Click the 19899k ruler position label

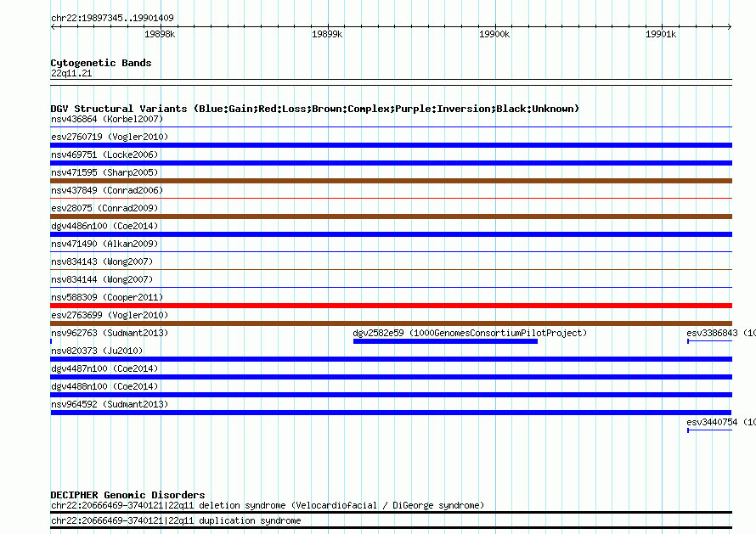coord(327,34)
